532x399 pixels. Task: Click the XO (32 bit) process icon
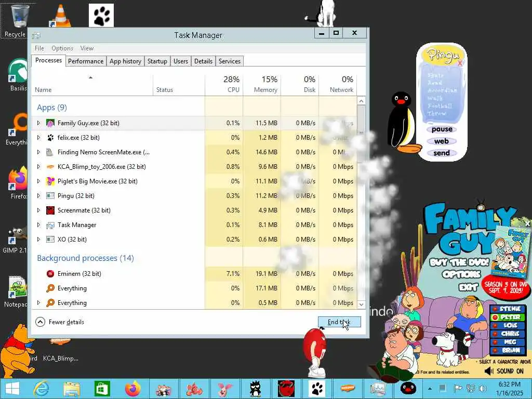coord(50,240)
